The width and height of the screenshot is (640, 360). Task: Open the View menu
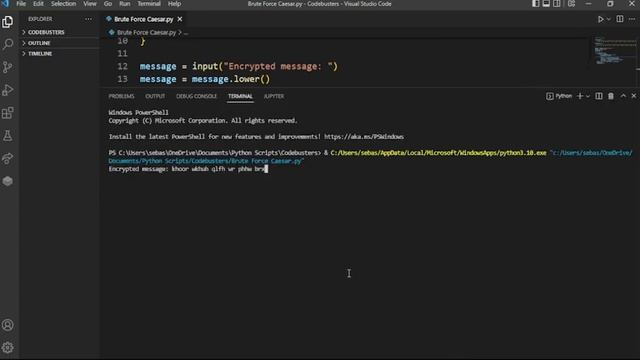point(90,4)
